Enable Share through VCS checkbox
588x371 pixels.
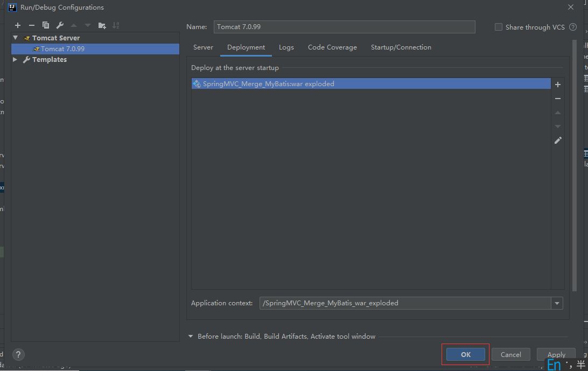(499, 27)
